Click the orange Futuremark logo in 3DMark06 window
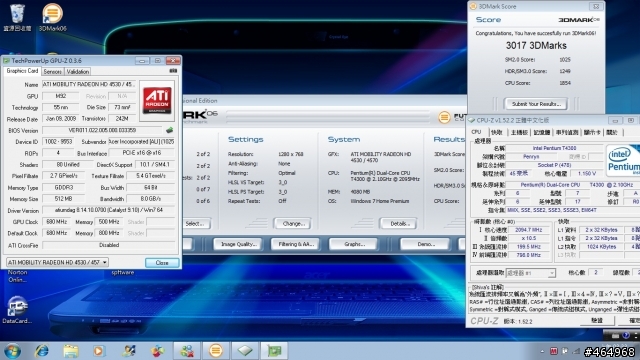Image resolution: width=640 pixels, height=360 pixels. [444, 118]
